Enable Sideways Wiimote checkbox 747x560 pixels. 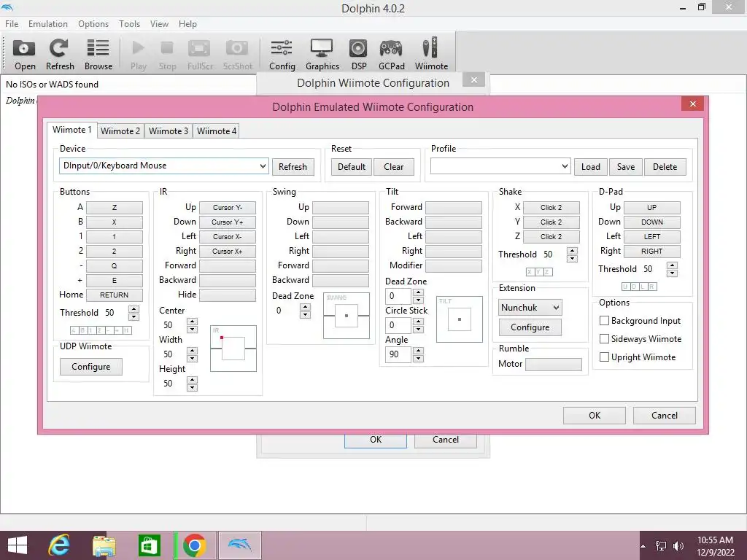pos(604,338)
